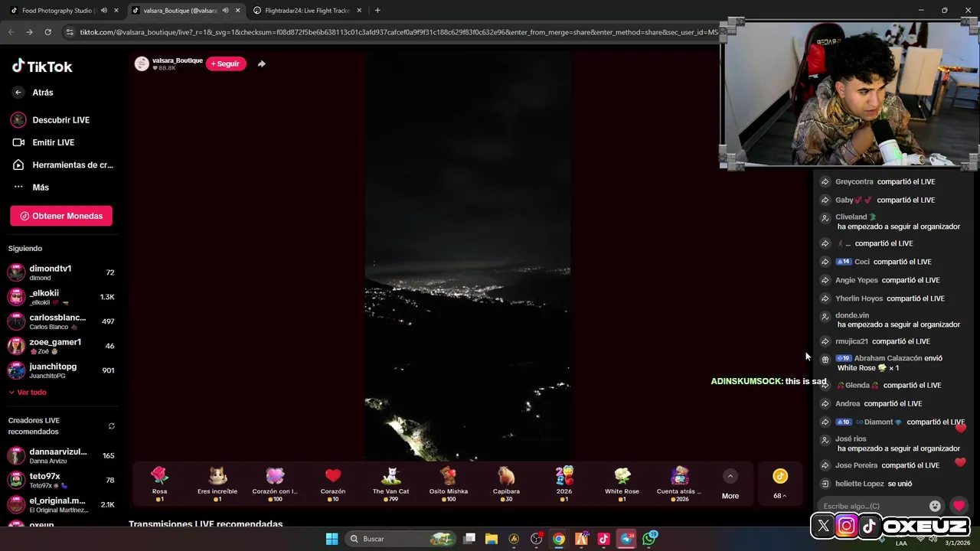Viewport: 980px width, 551px height.
Task: Close the Flightradar24 tab
Action: (x=359, y=11)
